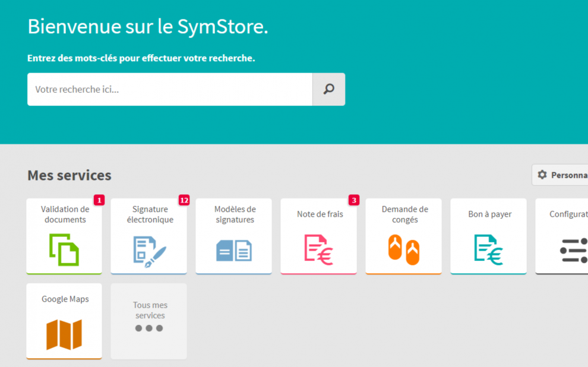The height and width of the screenshot is (367, 588).
Task: Click the red badge 3 on Note de frais
Action: [354, 200]
